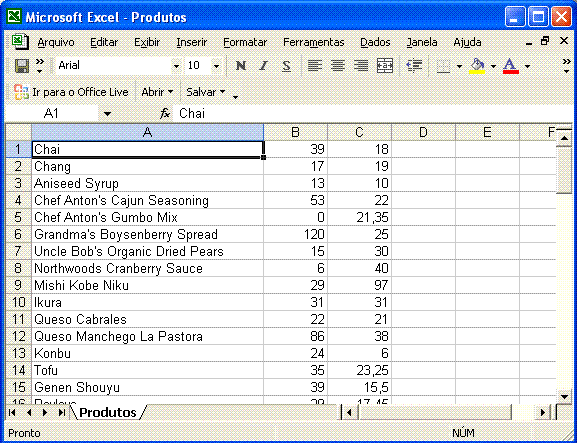The image size is (578, 445).
Task: Click vertical scrollbar up arrow
Action: tap(564, 138)
